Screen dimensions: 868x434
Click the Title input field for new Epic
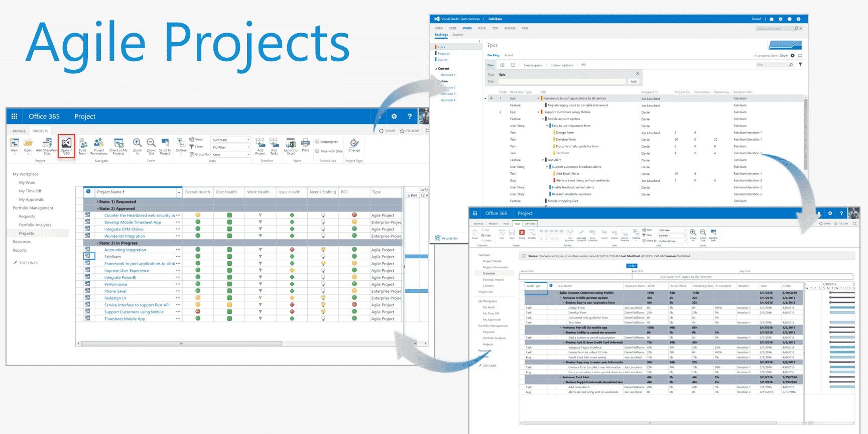[562, 81]
